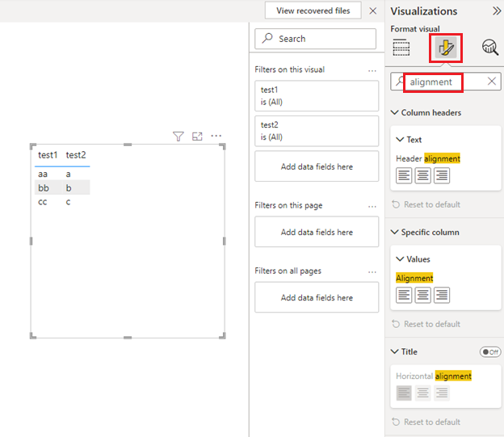Click the test2 column header

(76, 155)
